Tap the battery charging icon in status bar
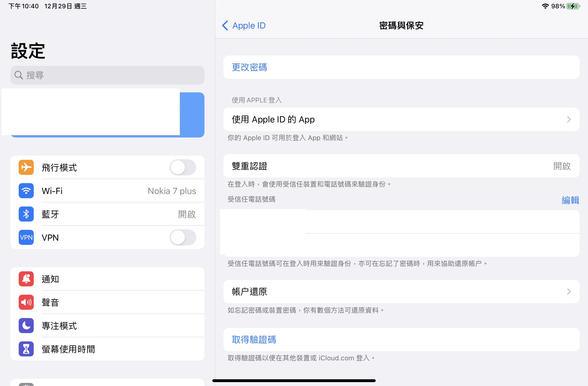 pos(573,6)
